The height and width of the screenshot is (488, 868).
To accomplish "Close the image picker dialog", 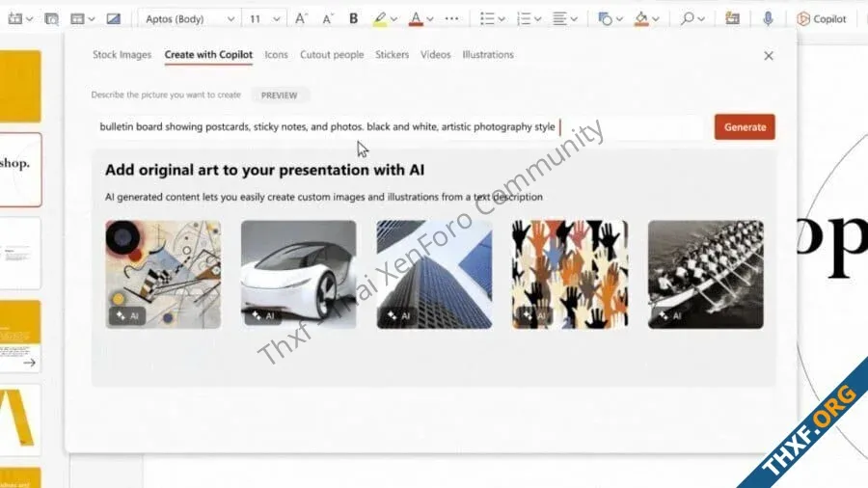I will 769,56.
